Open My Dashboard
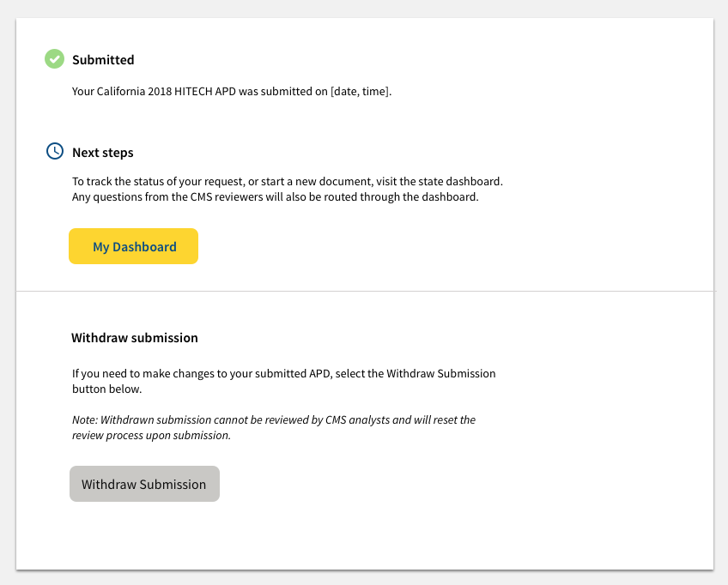Viewport: 728px width, 585px height. coord(133,246)
